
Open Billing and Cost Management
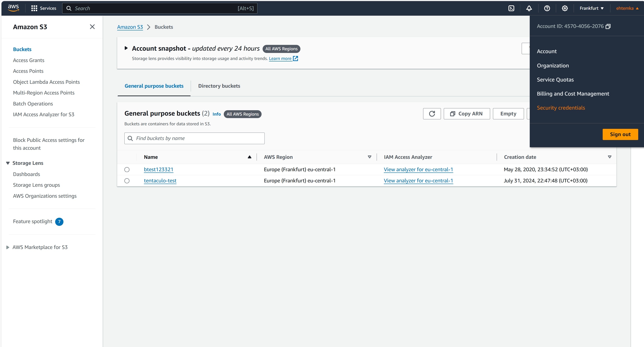[573, 93]
